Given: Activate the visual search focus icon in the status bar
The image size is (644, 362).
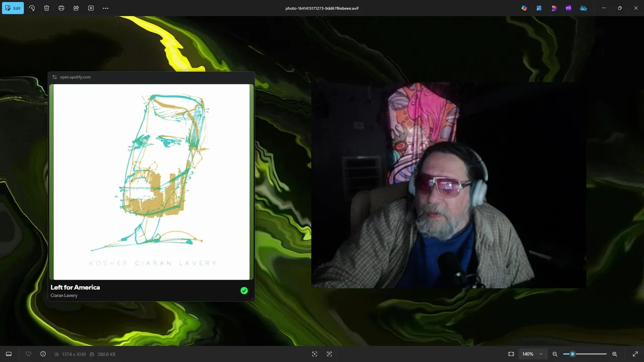Looking at the screenshot, I should (x=314, y=354).
